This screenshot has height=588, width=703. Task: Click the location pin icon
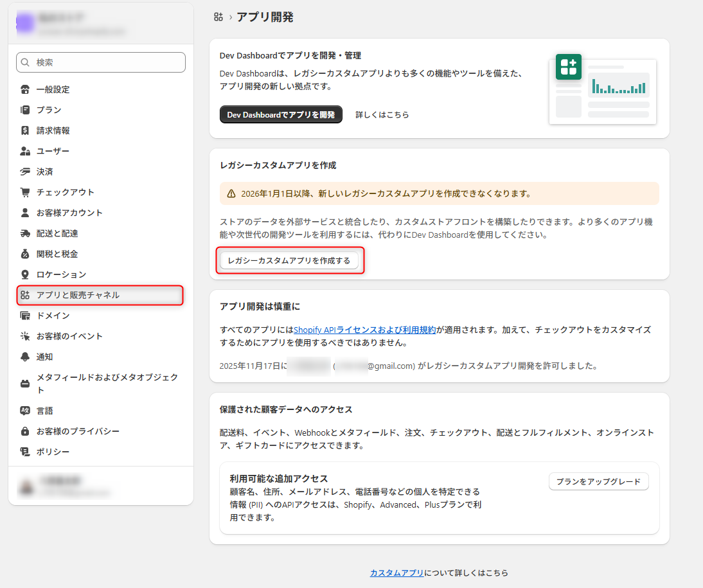tap(25, 274)
